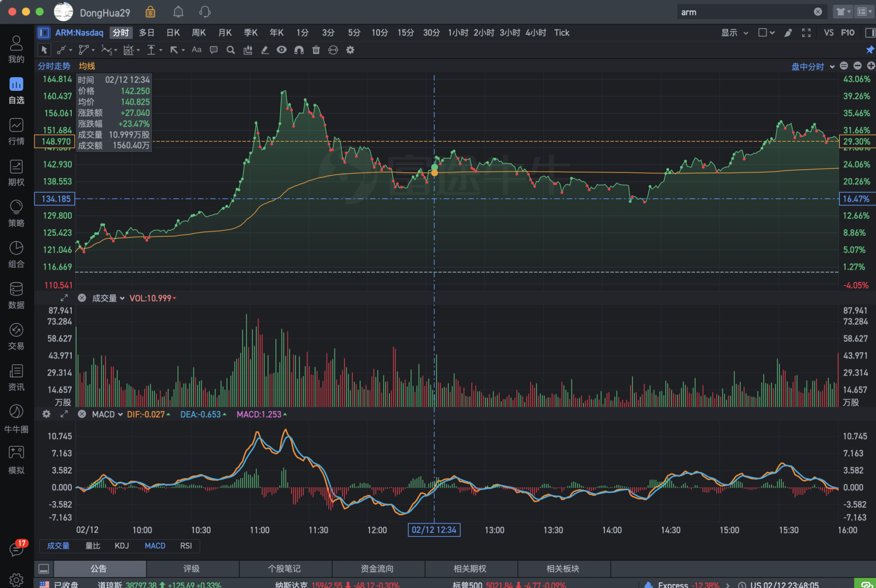This screenshot has height=588, width=876.
Task: Open the 显示 display dropdown
Action: click(x=734, y=33)
